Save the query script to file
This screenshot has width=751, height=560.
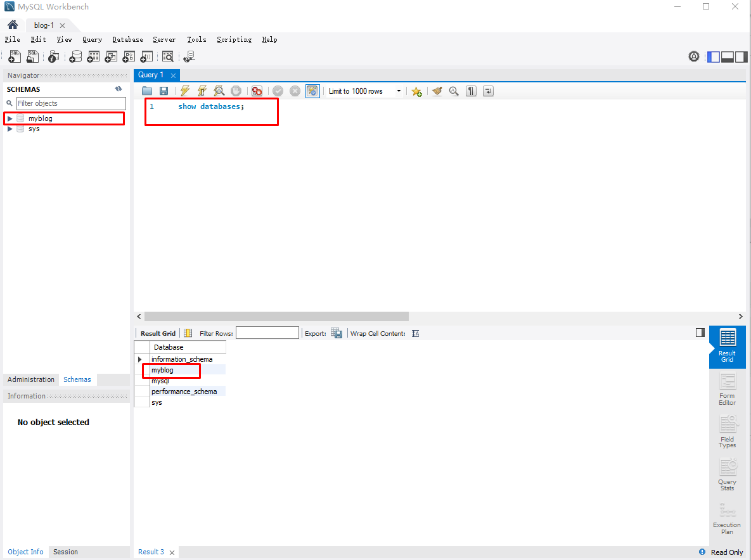pyautogui.click(x=164, y=91)
